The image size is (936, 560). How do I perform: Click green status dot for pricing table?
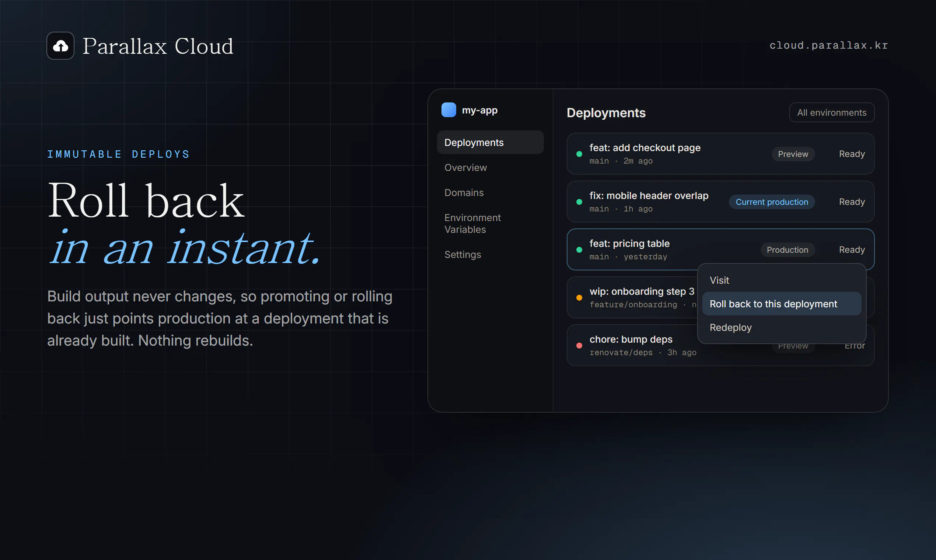click(x=579, y=250)
